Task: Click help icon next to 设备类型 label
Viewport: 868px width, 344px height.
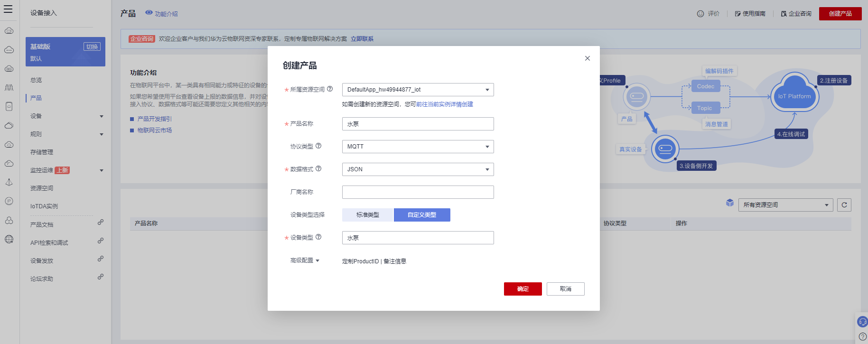Action: coord(318,237)
